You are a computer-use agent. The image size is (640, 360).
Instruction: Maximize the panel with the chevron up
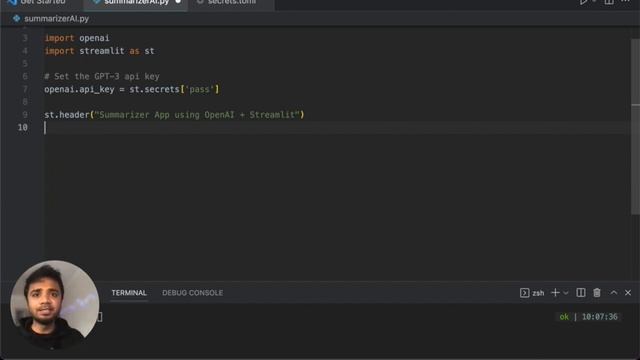click(x=614, y=293)
